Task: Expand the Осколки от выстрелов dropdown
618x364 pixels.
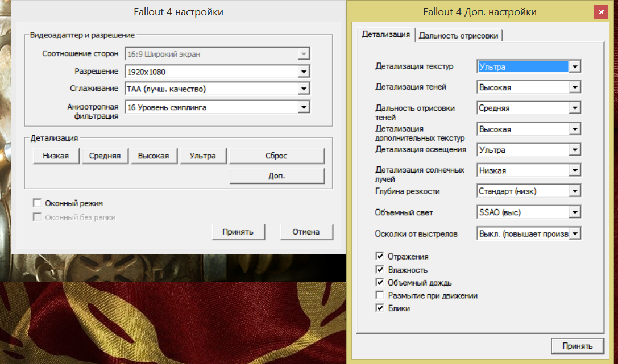Action: (529, 233)
